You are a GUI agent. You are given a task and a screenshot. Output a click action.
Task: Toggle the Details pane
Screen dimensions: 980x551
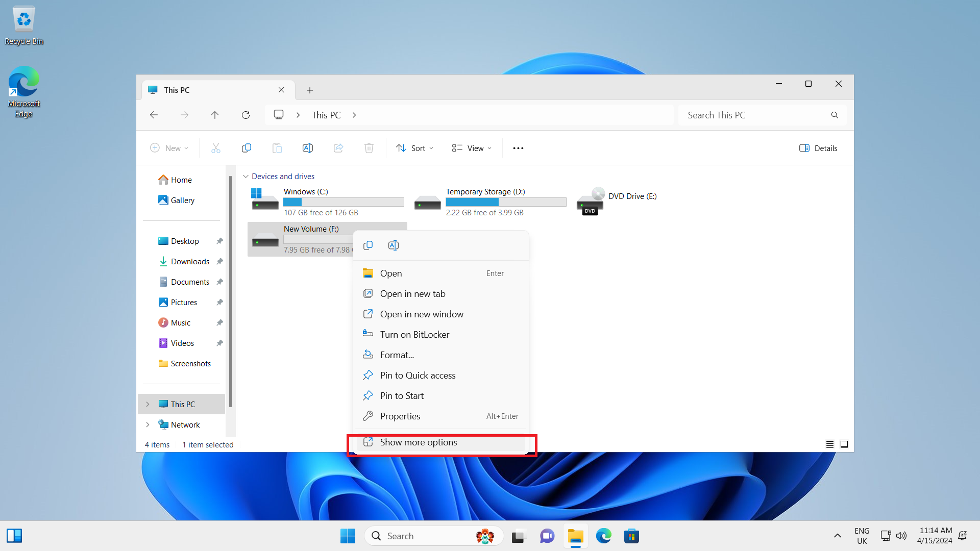(x=818, y=148)
